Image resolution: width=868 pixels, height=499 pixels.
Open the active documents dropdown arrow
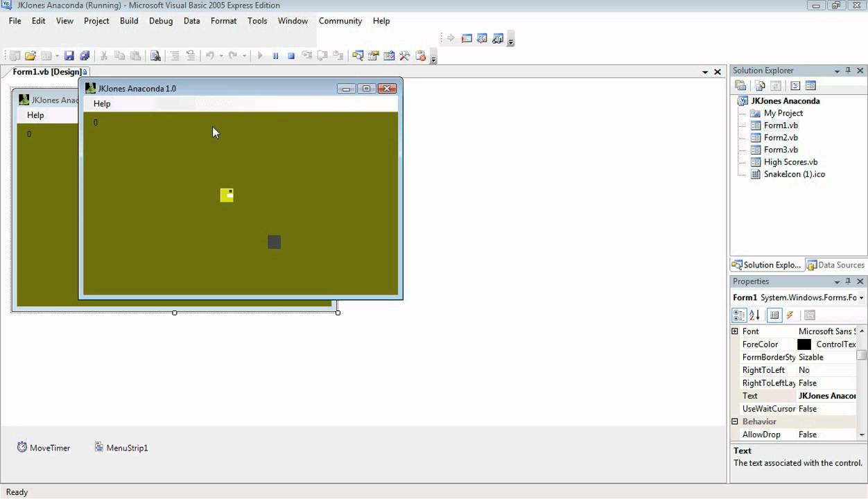coord(705,72)
